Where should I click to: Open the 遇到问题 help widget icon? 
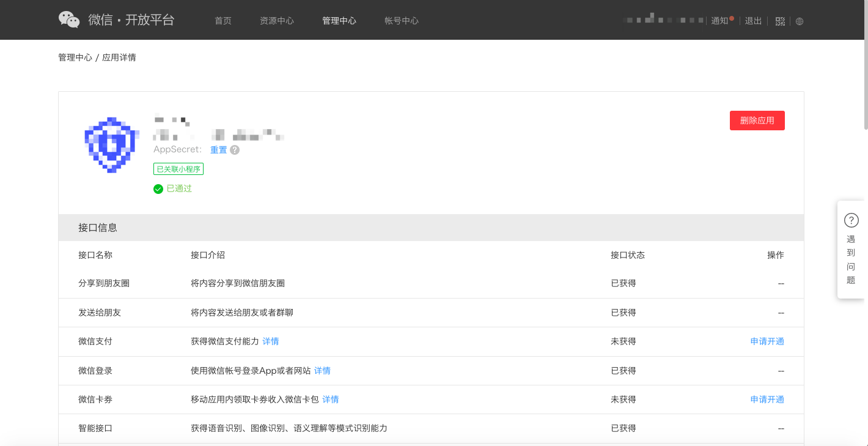click(851, 220)
